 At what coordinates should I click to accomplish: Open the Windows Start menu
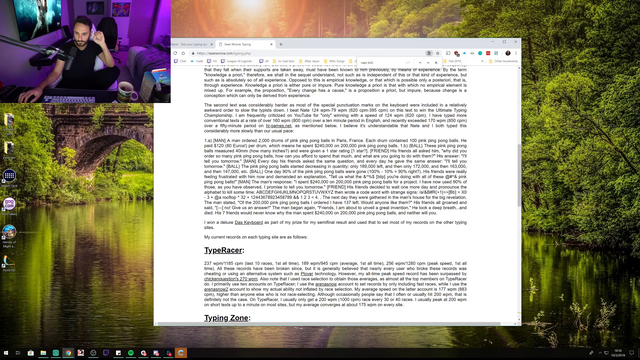point(6,353)
